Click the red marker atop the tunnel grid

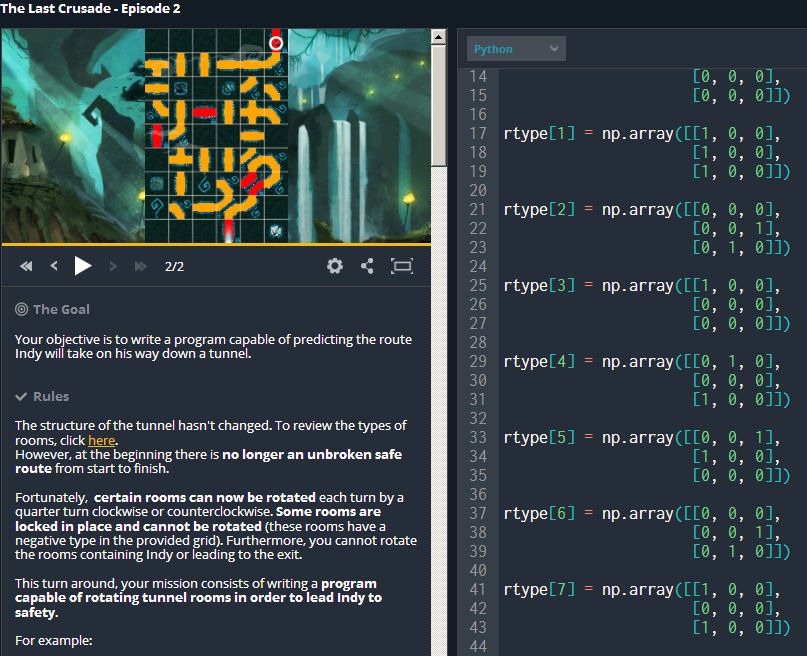(x=276, y=43)
